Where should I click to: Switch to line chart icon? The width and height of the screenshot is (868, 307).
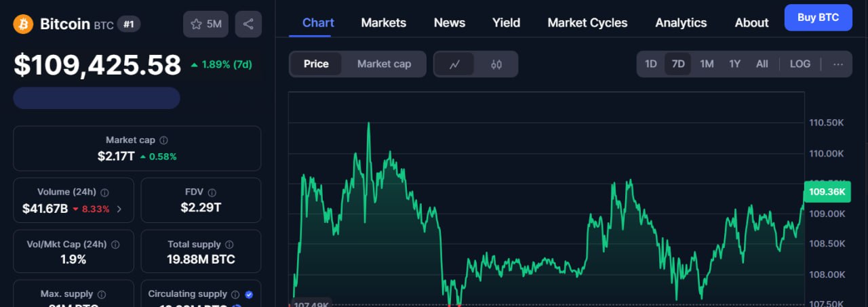pyautogui.click(x=455, y=64)
